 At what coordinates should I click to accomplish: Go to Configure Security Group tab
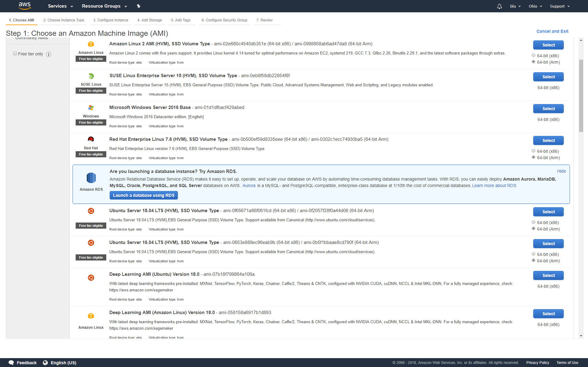[224, 20]
